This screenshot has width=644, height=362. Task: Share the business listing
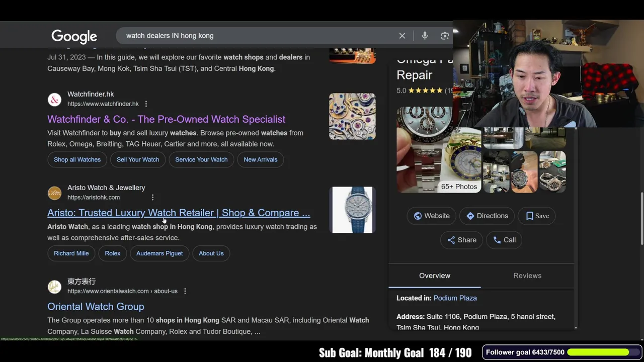[x=461, y=240]
